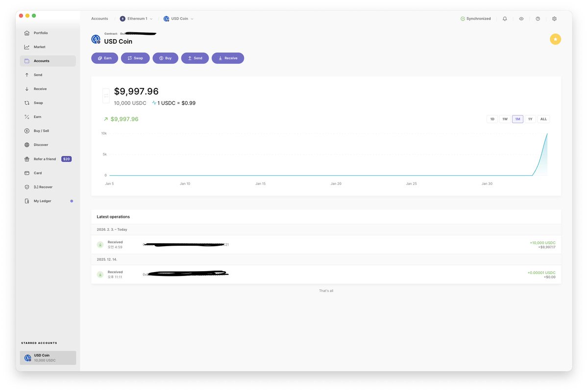Click the Discover globe icon
Screen dimensions: 588x392
(27, 145)
